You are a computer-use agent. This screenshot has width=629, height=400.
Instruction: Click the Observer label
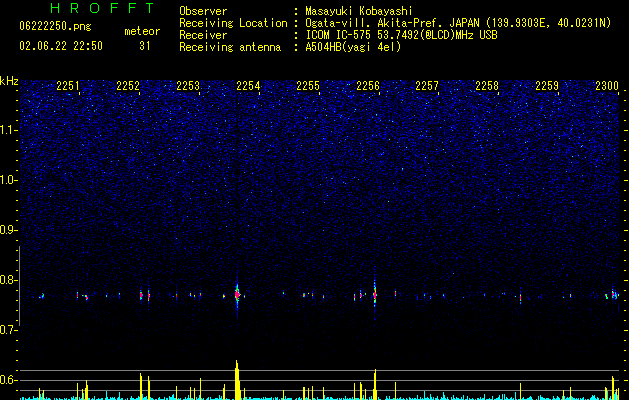(203, 11)
